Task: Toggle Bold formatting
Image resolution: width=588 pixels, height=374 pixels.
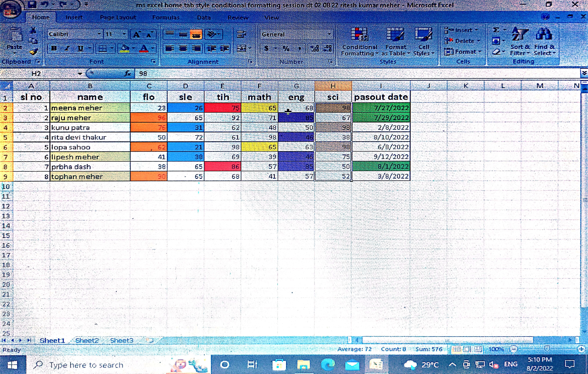Action: (x=54, y=48)
